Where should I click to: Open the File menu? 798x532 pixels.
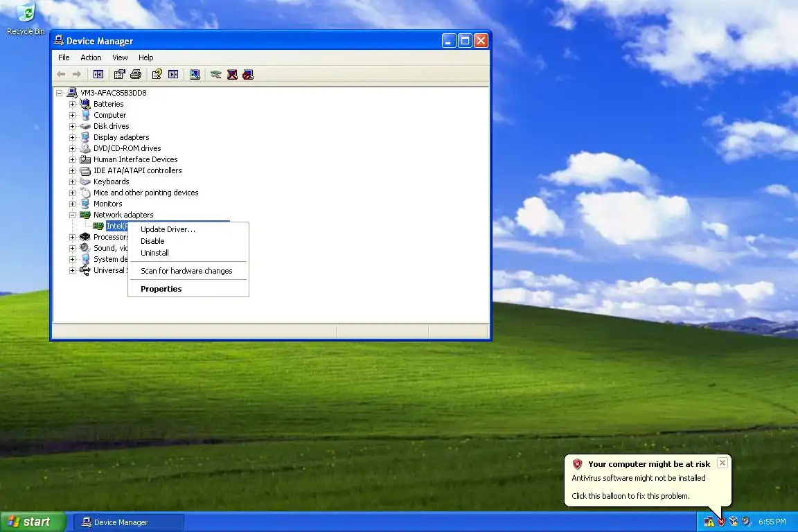pyautogui.click(x=64, y=57)
